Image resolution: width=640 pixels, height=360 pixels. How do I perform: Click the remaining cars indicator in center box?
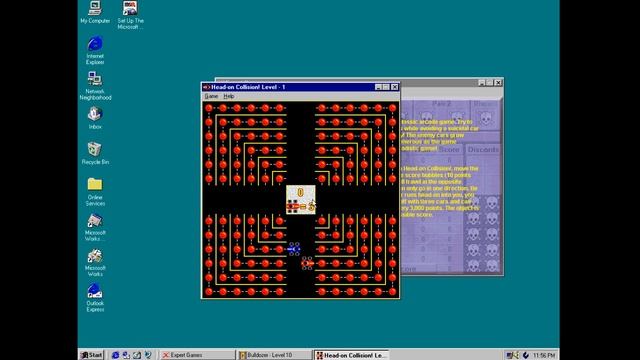pos(301,207)
